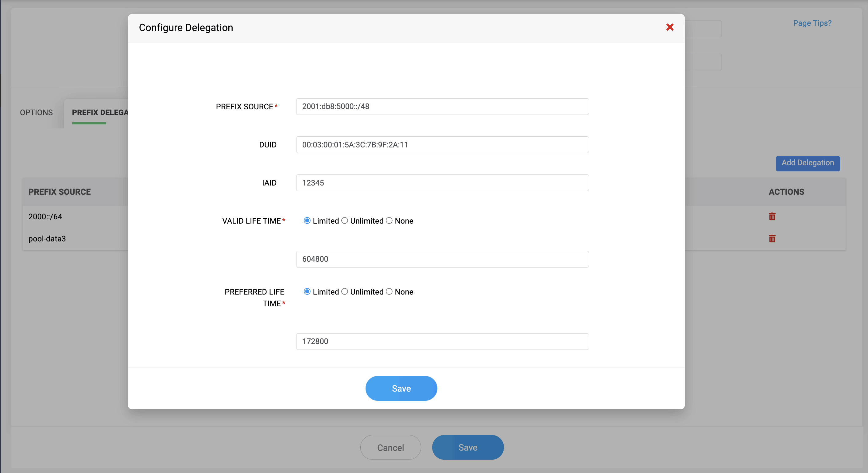
Task: Close the Configure Delegation dialog
Action: click(x=670, y=27)
